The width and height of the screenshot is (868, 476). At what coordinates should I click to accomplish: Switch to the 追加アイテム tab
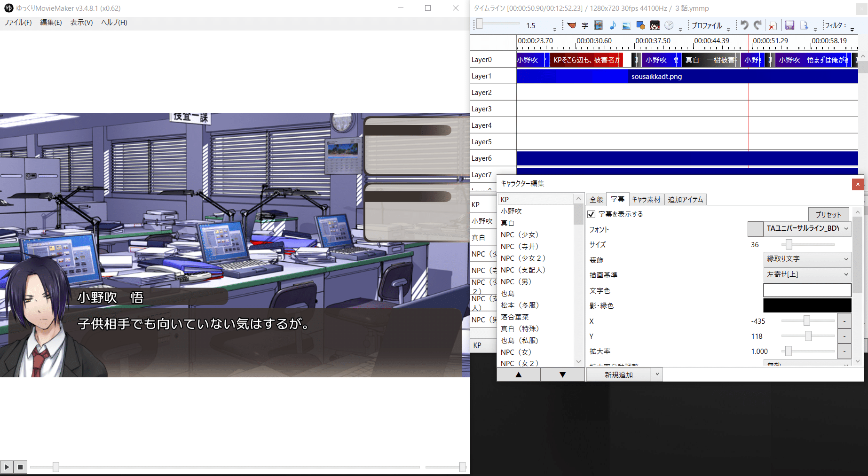click(x=686, y=200)
